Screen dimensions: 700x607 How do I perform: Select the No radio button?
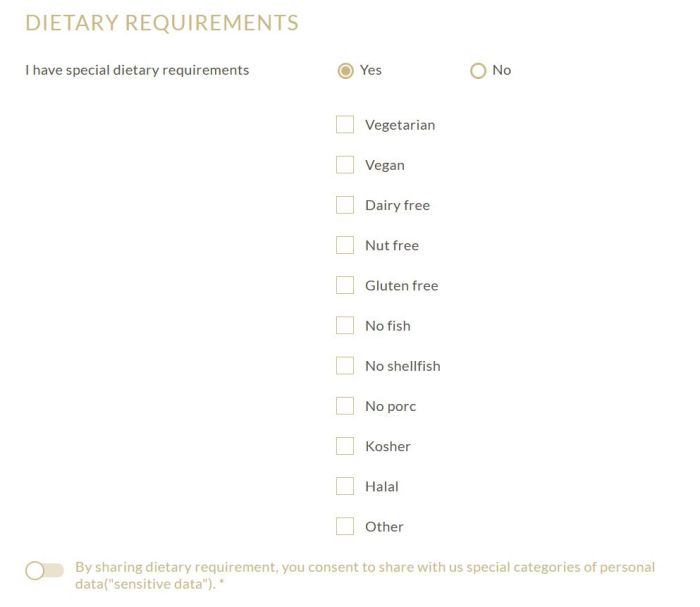[x=478, y=70]
